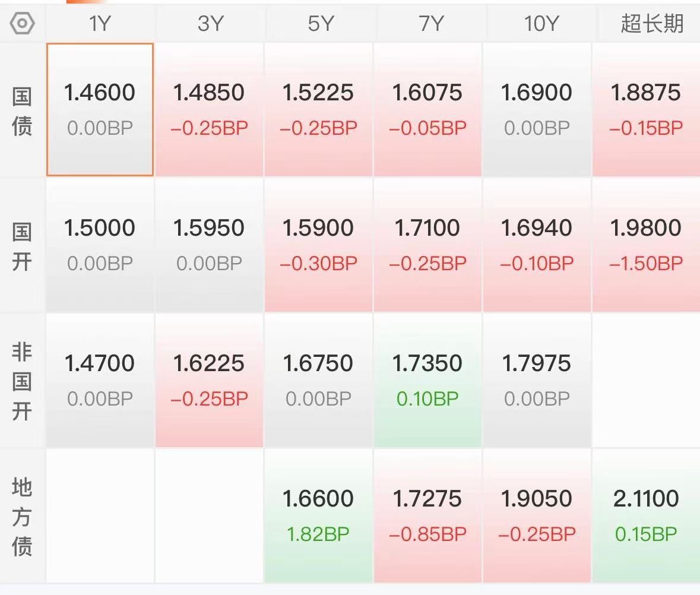Open the 地方债 超长期 cell showing 2.1100
Image resolution: width=700 pixels, height=595 pixels.
pyautogui.click(x=646, y=515)
